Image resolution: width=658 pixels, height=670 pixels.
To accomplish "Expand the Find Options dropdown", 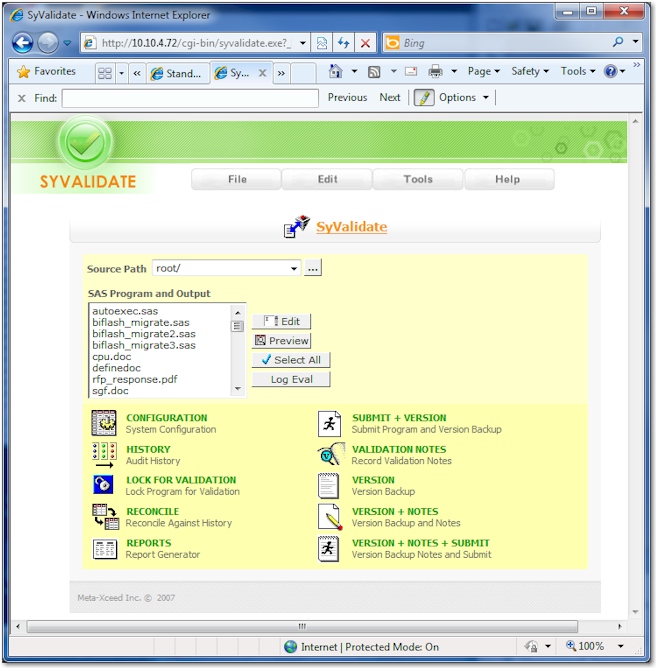I will click(486, 97).
